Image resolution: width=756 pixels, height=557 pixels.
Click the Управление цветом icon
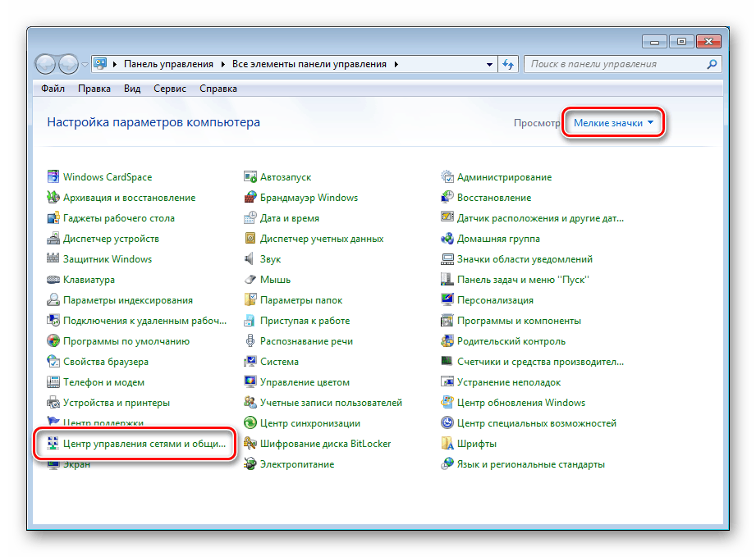(x=250, y=381)
